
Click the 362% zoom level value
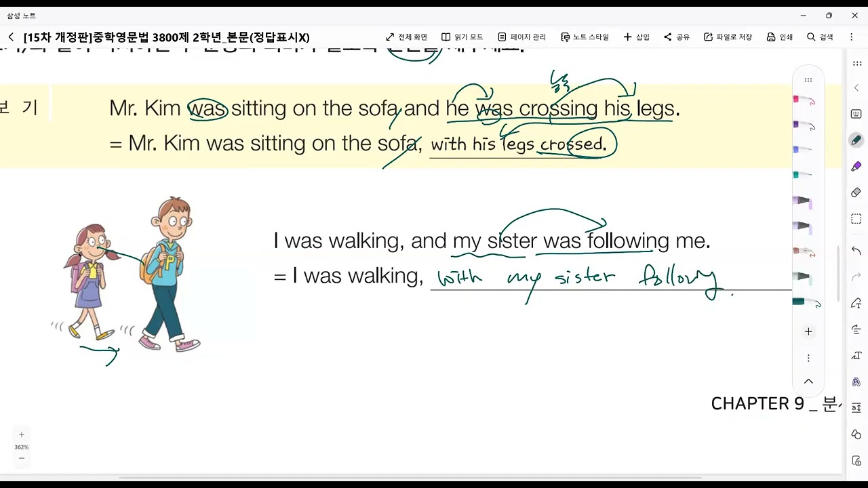pos(21,447)
